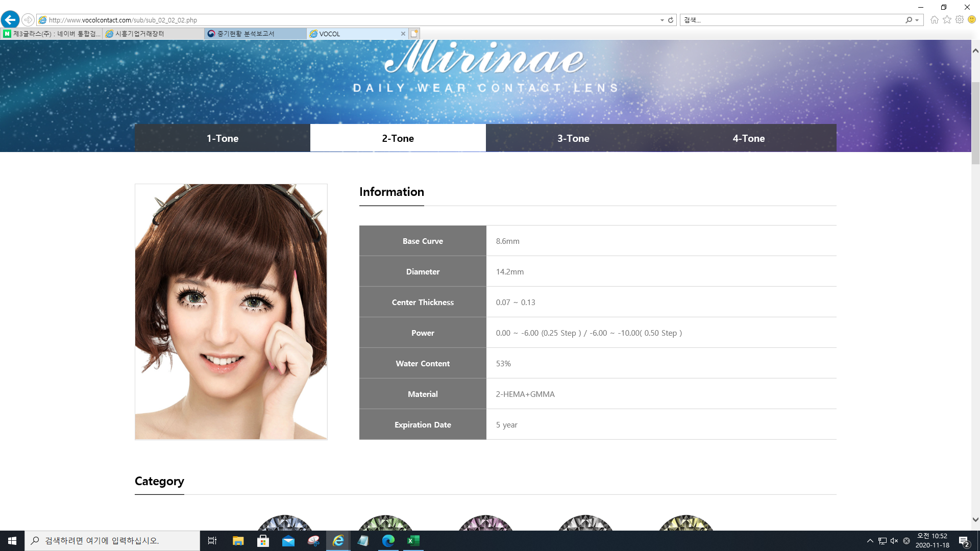Click the smiley feedback icon
Screen dimensions: 980x551
(x=972, y=19)
